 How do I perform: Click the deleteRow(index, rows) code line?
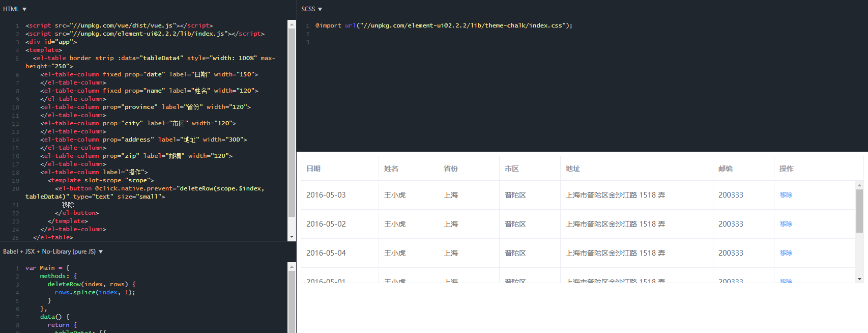(x=92, y=284)
